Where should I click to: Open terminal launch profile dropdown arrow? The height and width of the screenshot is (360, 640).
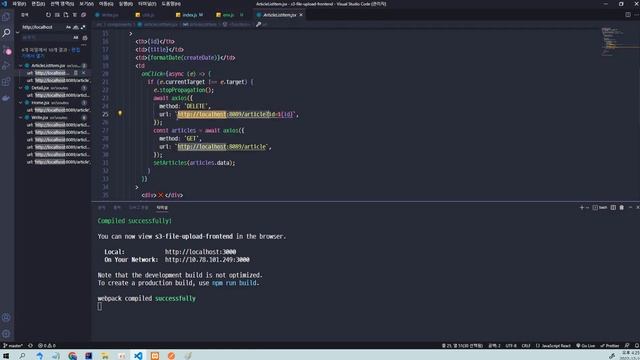[x=587, y=207]
